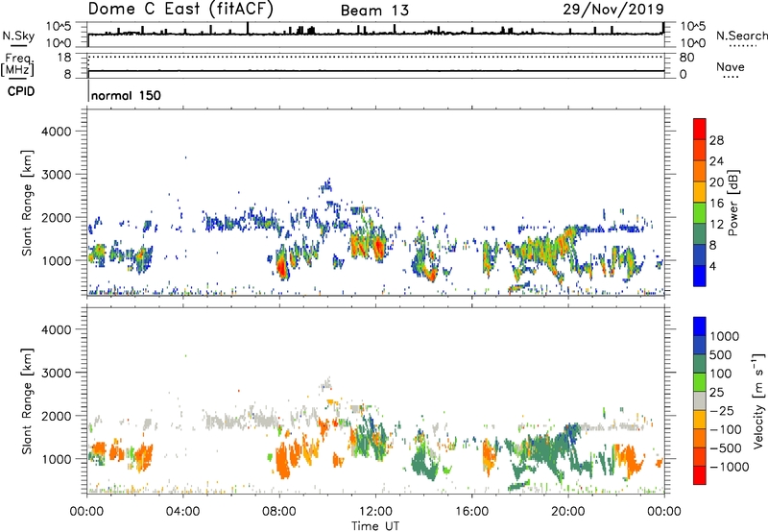Click the '28' tick on the Power colorbar
This screenshot has height=532, width=768.
(716, 140)
